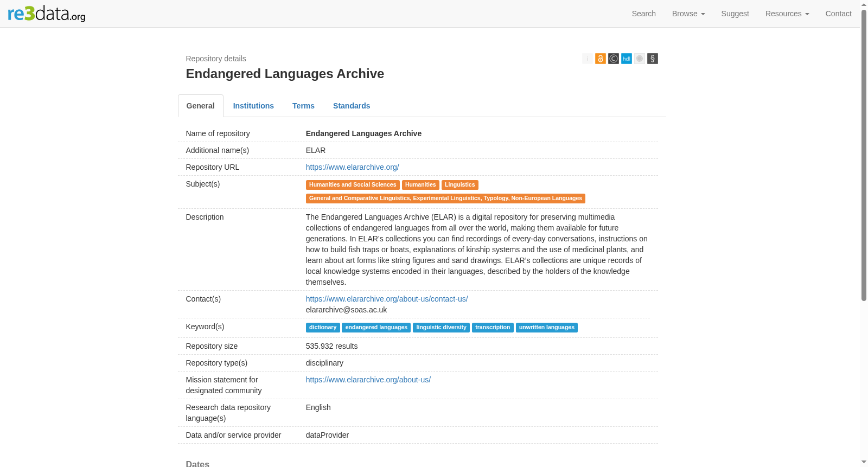Click the 'Repository type(s)' row label
Image resolution: width=868 pixels, height=467 pixels.
(216, 363)
